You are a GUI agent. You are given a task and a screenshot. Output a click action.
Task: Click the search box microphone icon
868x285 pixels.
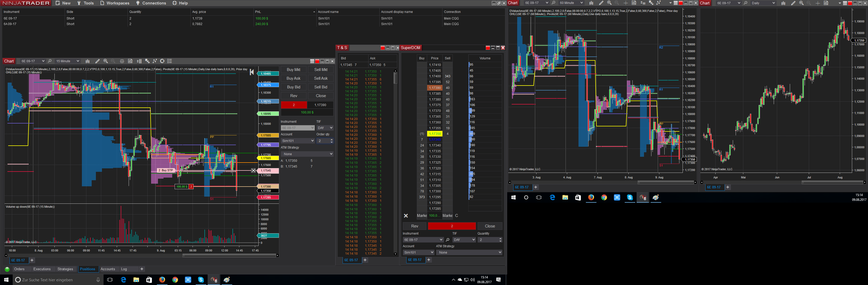tap(98, 280)
